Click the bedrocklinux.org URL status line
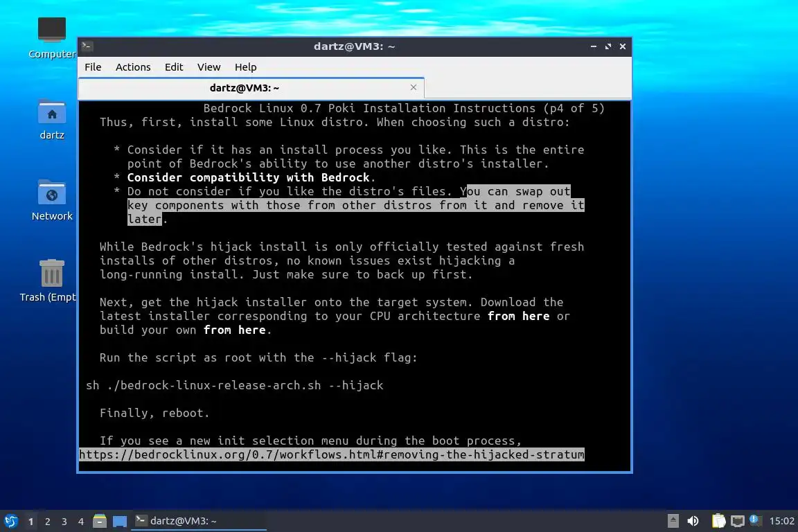798x532 pixels. 332,454
